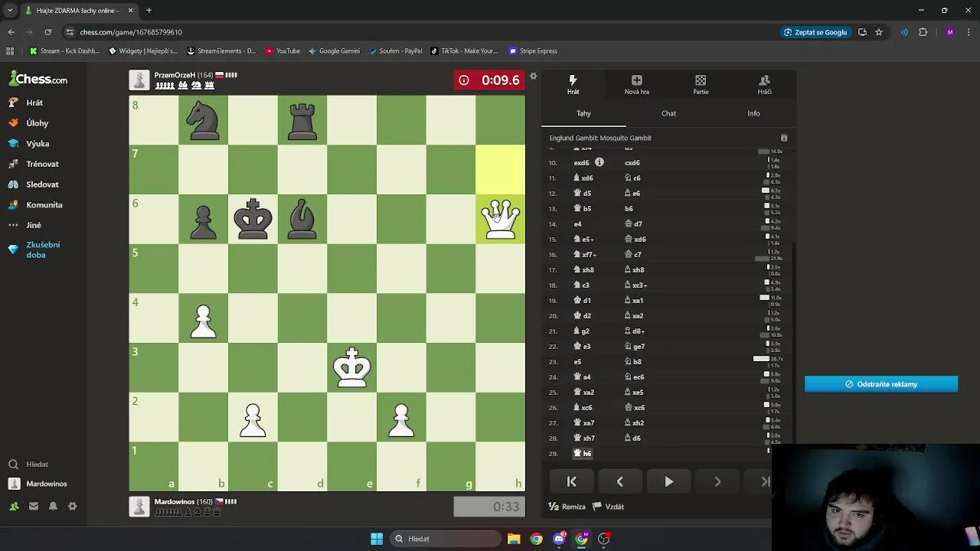This screenshot has width=980, height=551.
Task: Click the black king on c6
Action: (253, 219)
